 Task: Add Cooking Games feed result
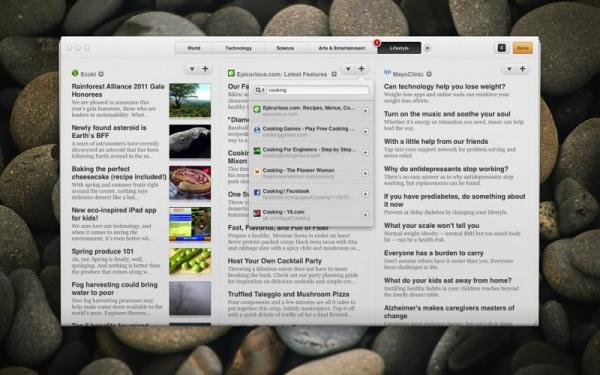click(365, 132)
